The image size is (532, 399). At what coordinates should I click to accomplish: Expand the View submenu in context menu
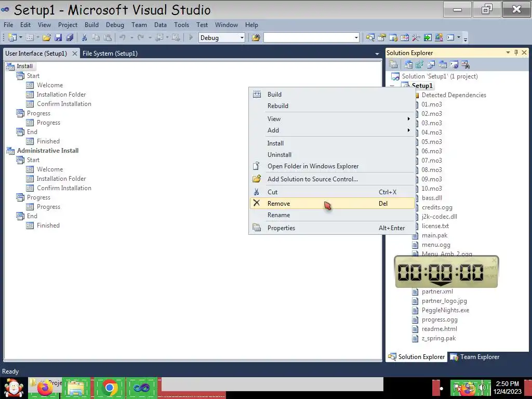[x=332, y=119]
